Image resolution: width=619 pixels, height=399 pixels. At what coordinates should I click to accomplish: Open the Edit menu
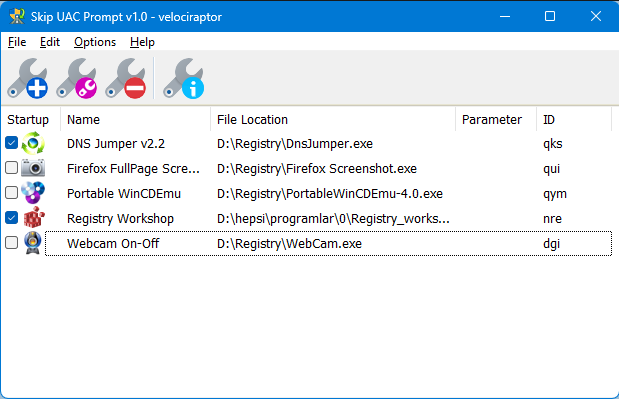[50, 42]
